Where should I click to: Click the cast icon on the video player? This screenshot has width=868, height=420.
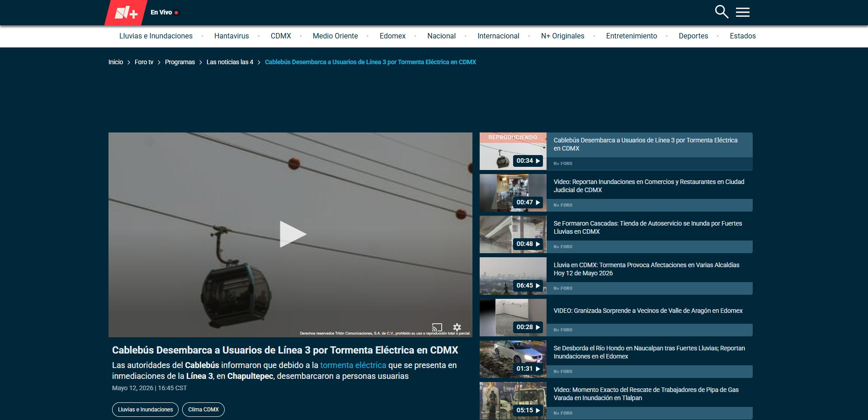point(437,327)
